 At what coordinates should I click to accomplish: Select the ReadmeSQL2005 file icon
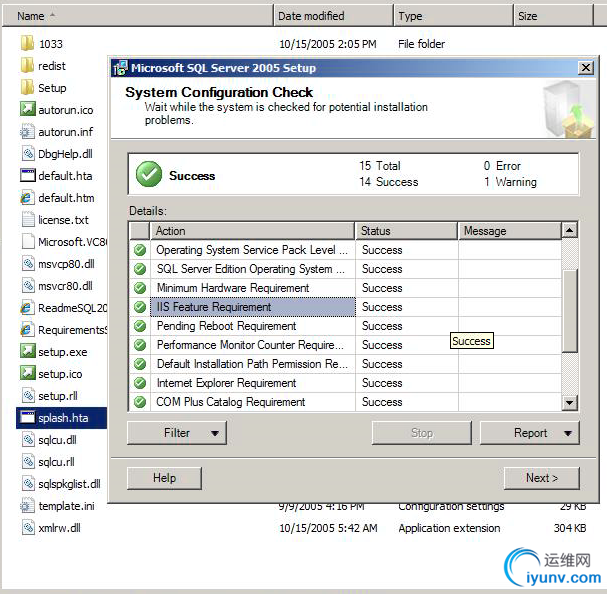tap(27, 307)
